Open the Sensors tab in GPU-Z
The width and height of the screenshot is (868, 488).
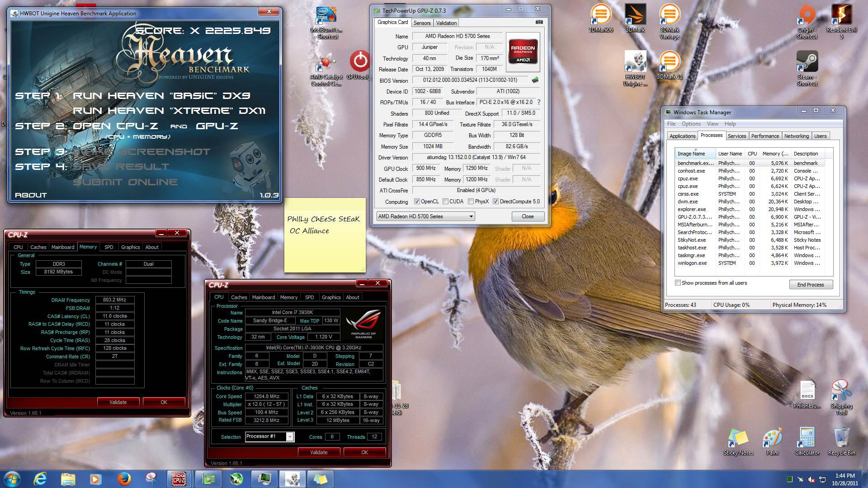[422, 23]
